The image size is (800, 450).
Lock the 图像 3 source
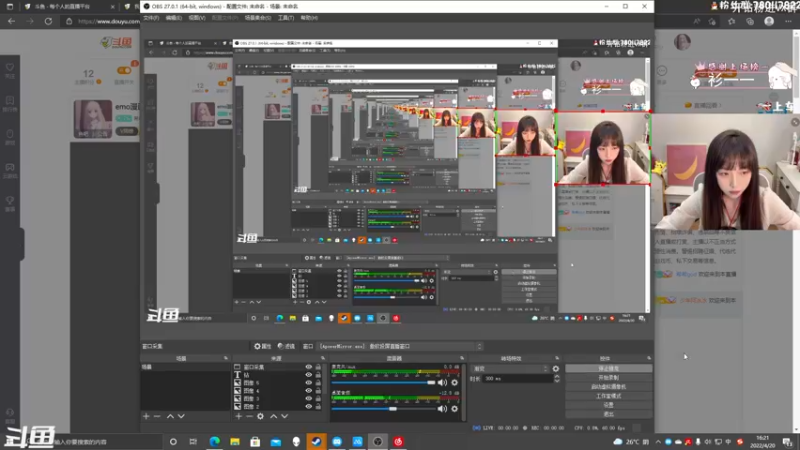tap(318, 398)
